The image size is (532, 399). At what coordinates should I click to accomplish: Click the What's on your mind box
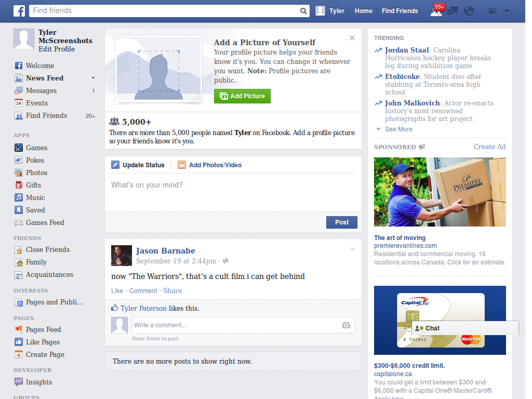pos(233,192)
